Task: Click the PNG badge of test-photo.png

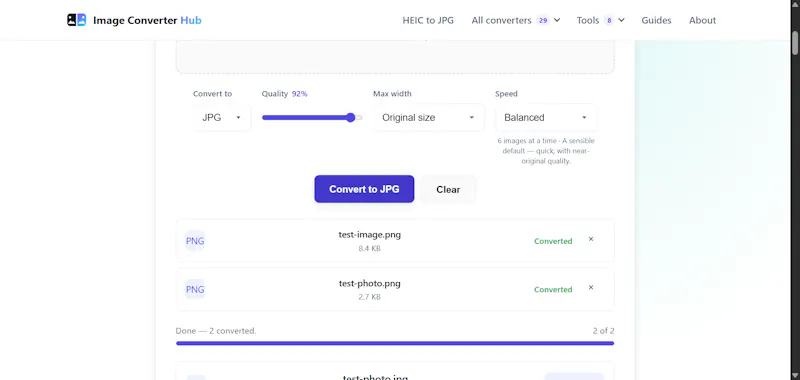Action: click(x=195, y=289)
